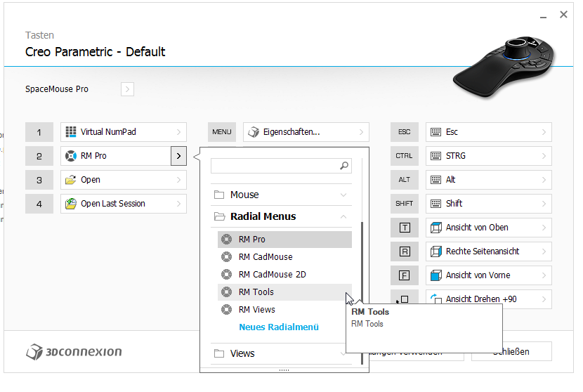The image size is (583, 392).
Task: Select RM Views entry
Action: [x=284, y=309]
